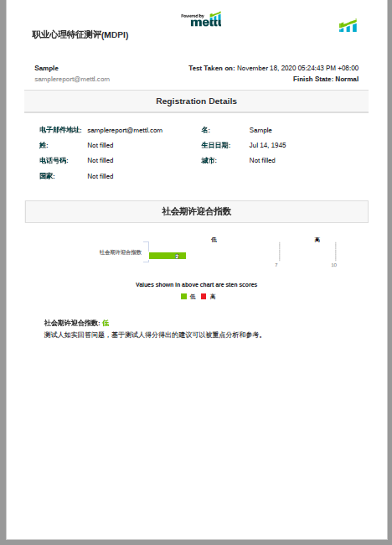Screen dimensions: 392x545
Task: Select the Registration Details section header
Action: (x=196, y=101)
